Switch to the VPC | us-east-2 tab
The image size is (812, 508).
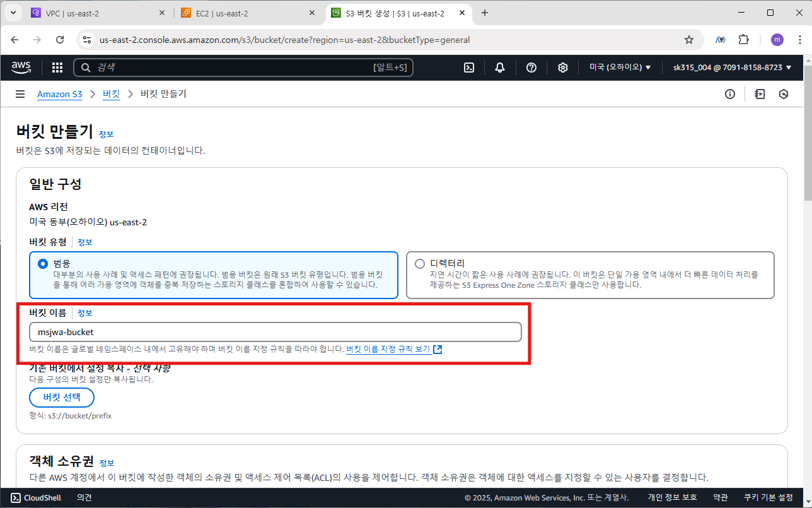98,13
